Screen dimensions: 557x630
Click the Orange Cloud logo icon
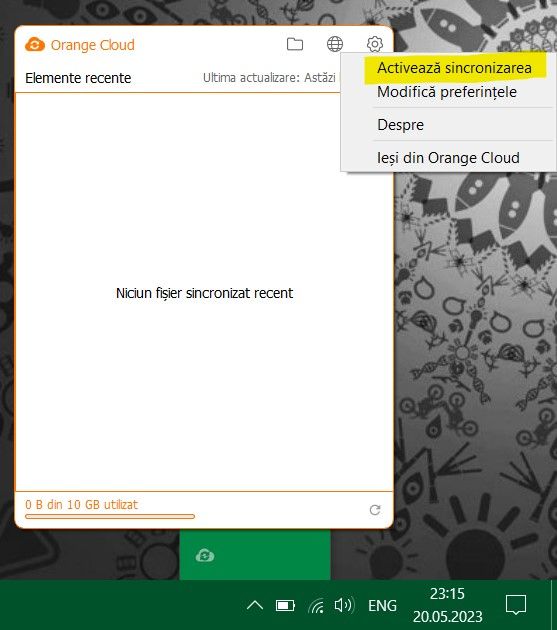[x=35, y=45]
